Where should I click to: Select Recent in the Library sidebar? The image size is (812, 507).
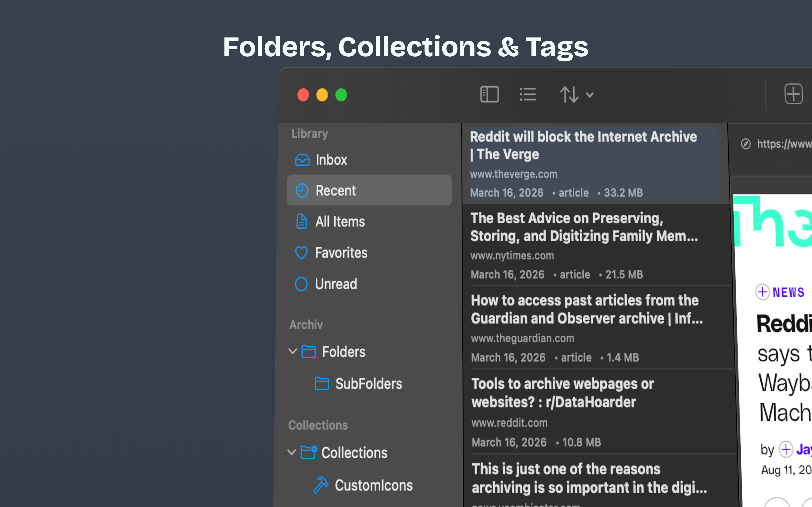pyautogui.click(x=336, y=190)
